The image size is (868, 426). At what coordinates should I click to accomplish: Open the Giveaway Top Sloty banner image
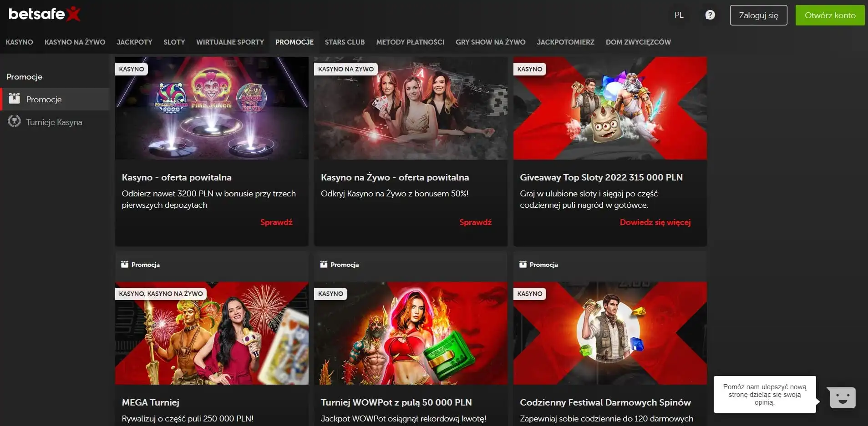(610, 108)
